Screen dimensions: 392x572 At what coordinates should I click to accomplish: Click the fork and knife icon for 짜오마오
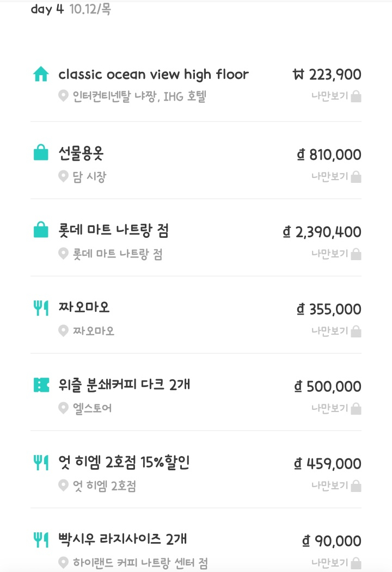(41, 309)
